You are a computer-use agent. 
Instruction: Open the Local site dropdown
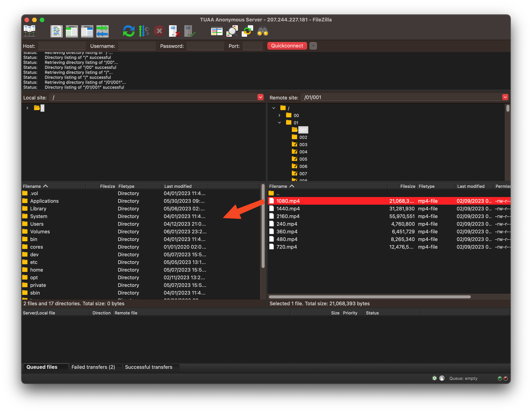click(x=260, y=97)
